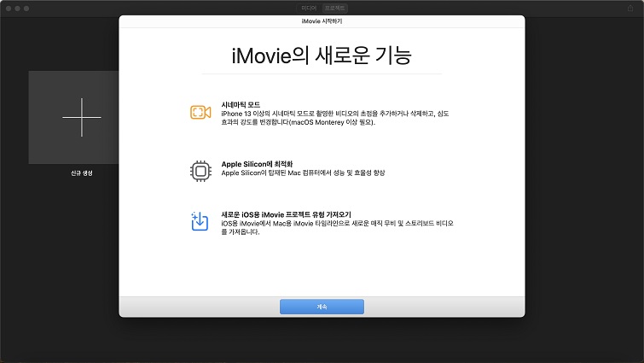Click the Apple Silicon에 최적화 heading
Image resolution: width=644 pixels, height=363 pixels.
(256, 164)
